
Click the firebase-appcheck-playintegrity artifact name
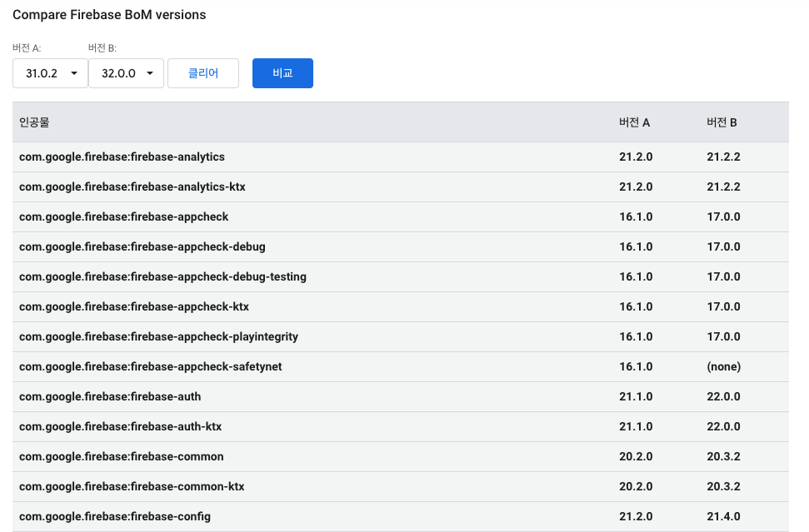(158, 336)
